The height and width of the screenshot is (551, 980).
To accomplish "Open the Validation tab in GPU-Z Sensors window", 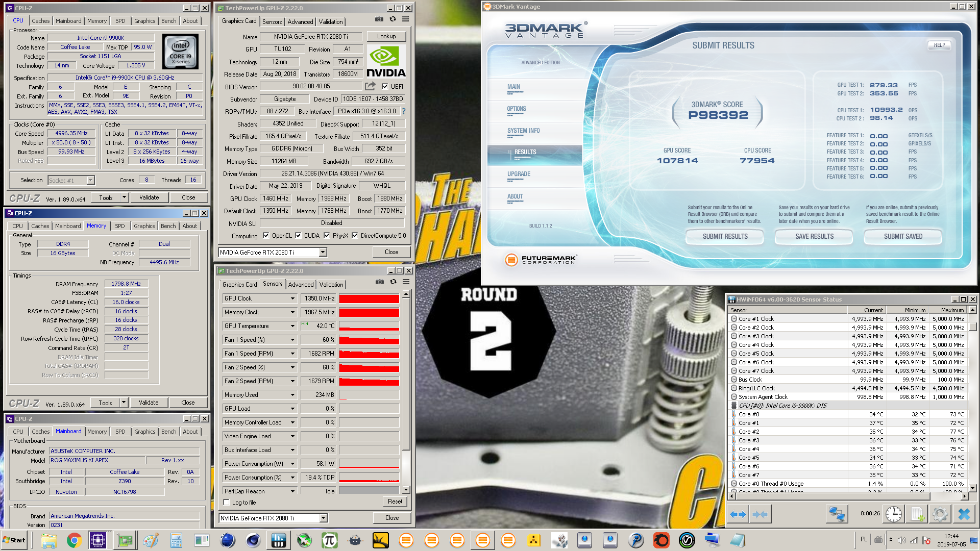I will tap(331, 285).
